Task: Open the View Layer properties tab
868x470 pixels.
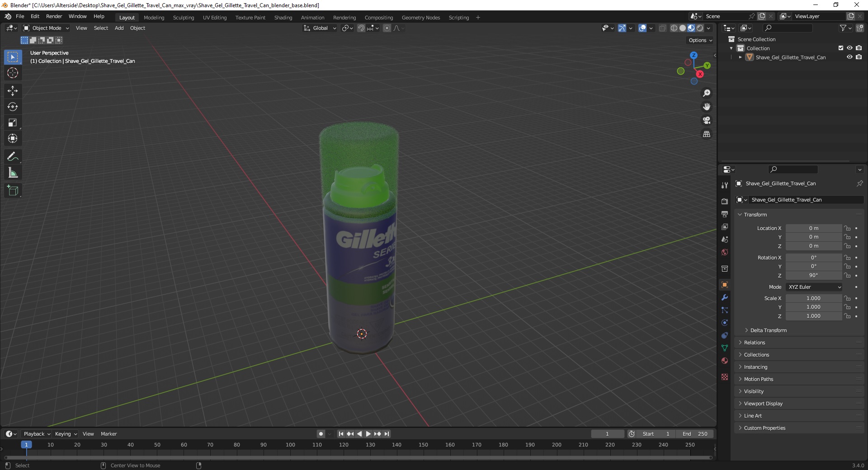Action: pos(725,226)
